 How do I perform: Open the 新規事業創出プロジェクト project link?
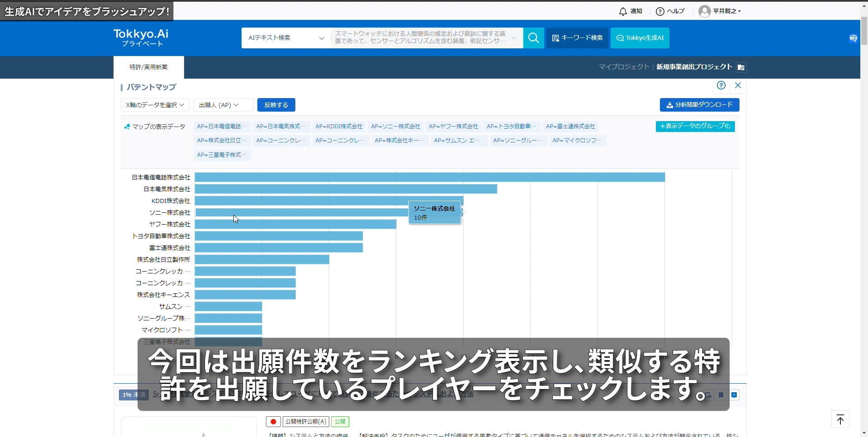pyautogui.click(x=694, y=67)
